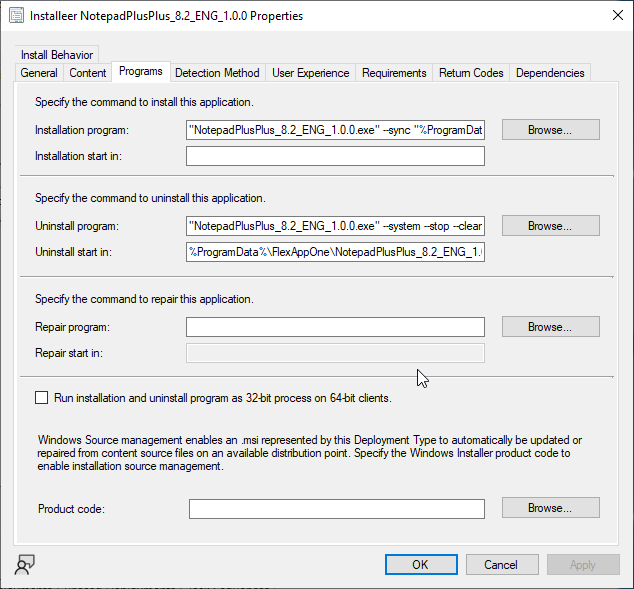The image size is (634, 589).
Task: Click OK to confirm properties
Action: click(420, 564)
